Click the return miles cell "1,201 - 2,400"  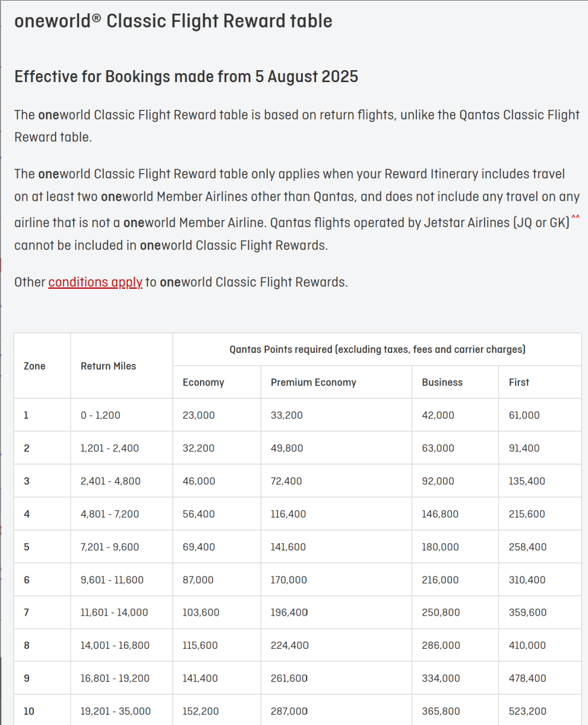109,448
